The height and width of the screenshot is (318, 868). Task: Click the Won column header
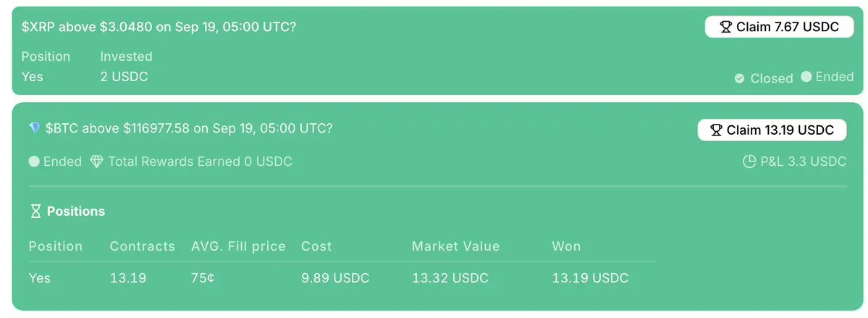coord(566,246)
